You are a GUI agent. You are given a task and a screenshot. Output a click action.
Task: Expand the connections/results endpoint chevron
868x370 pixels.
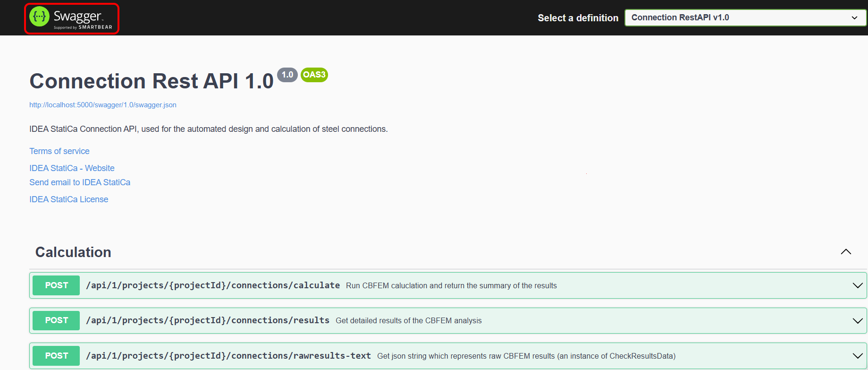(x=857, y=321)
